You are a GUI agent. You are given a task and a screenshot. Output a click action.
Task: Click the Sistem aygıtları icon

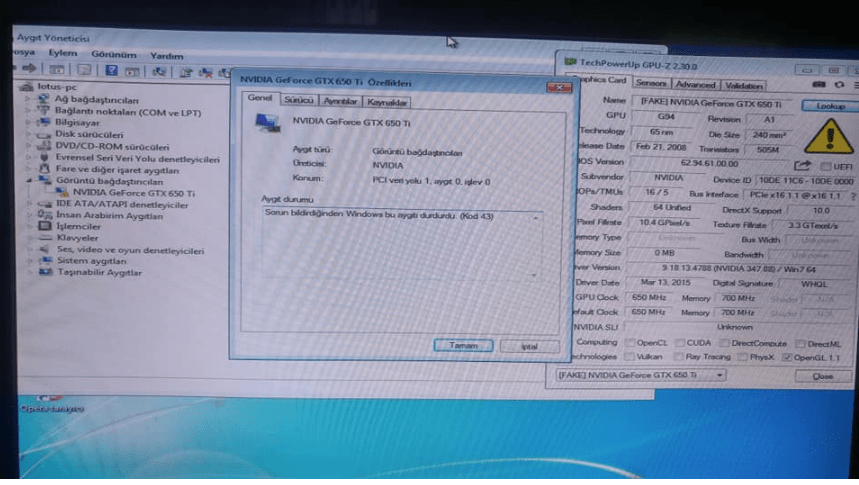pyautogui.click(x=45, y=260)
